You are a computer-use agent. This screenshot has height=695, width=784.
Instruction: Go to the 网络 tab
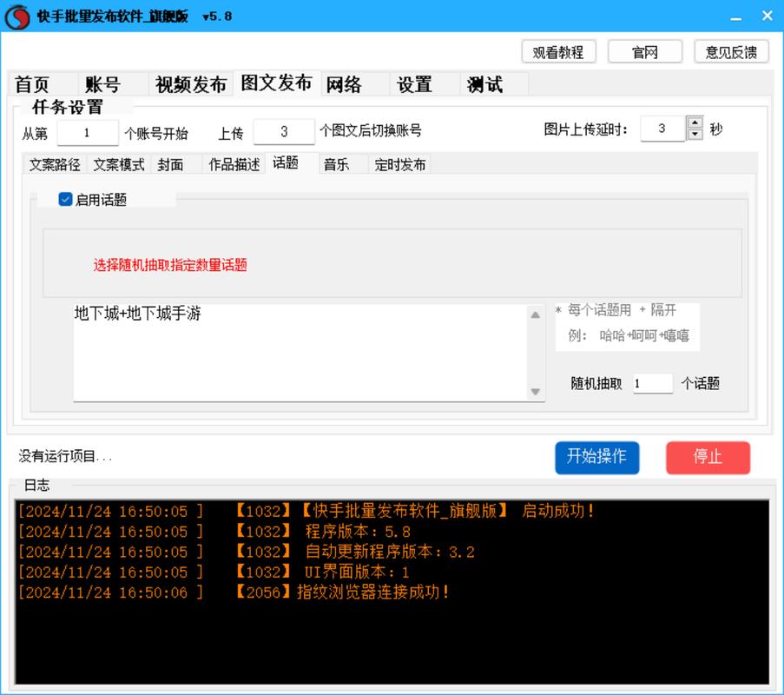[354, 84]
